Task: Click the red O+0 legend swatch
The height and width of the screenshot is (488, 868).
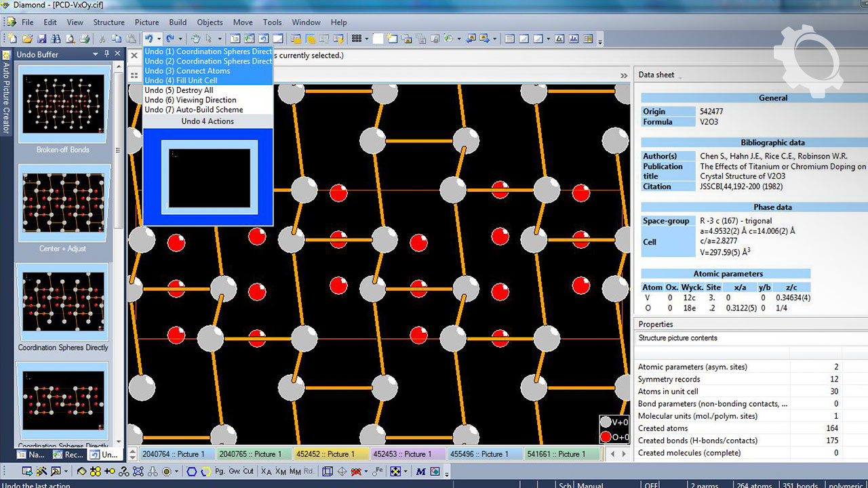Action: click(606, 436)
